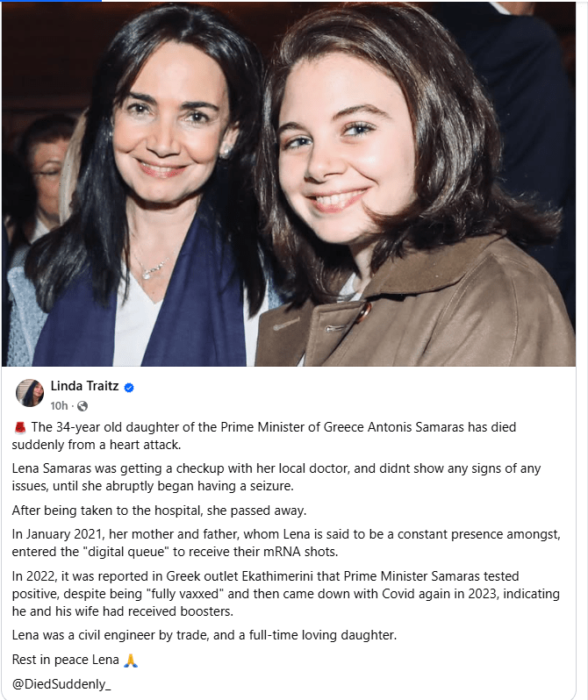Click the blue verified badge
The height and width of the screenshot is (700, 588).
point(129,388)
